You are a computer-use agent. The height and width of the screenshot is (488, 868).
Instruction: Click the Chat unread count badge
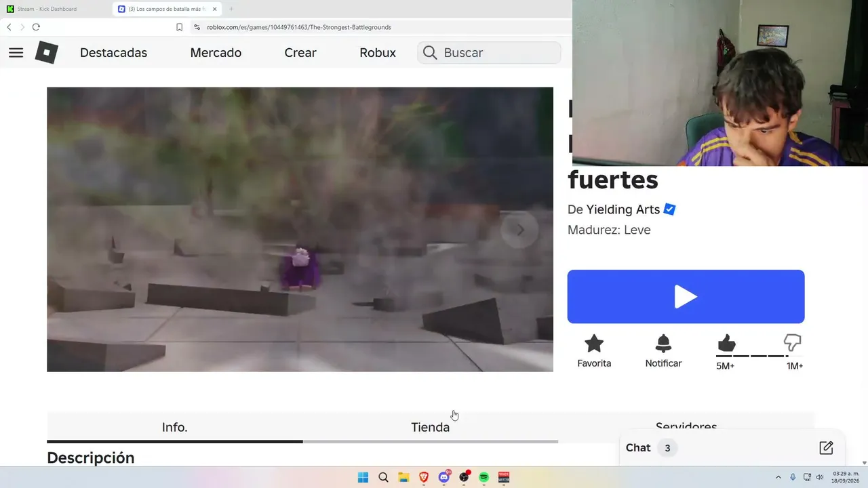pyautogui.click(x=667, y=448)
